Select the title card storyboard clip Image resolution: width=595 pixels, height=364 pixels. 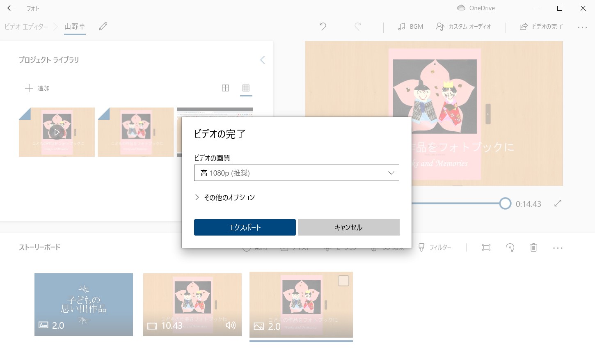(84, 304)
